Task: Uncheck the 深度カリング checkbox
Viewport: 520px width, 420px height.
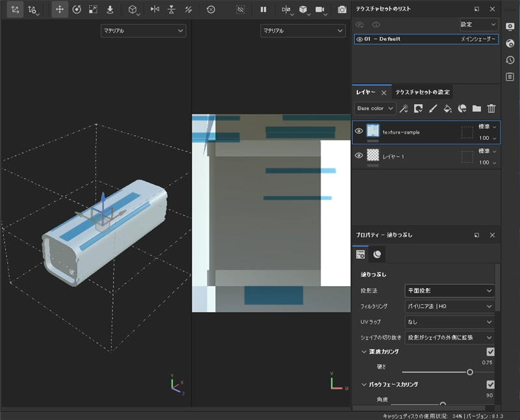Action: 490,352
